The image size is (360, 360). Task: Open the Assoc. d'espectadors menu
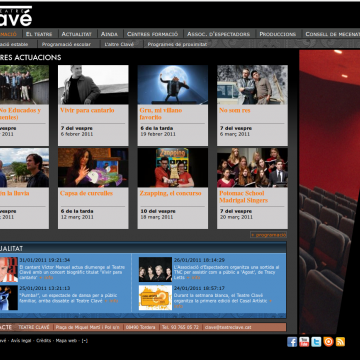coord(218,34)
